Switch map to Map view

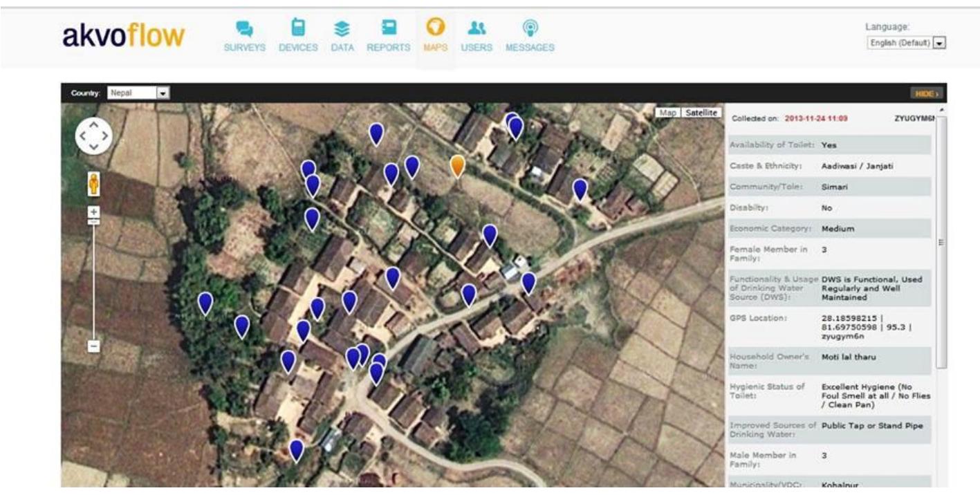click(x=667, y=113)
